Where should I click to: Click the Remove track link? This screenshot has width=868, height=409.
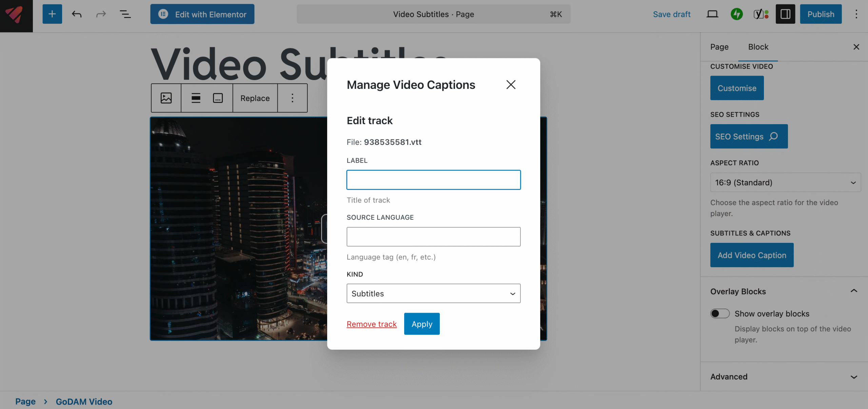click(x=371, y=324)
